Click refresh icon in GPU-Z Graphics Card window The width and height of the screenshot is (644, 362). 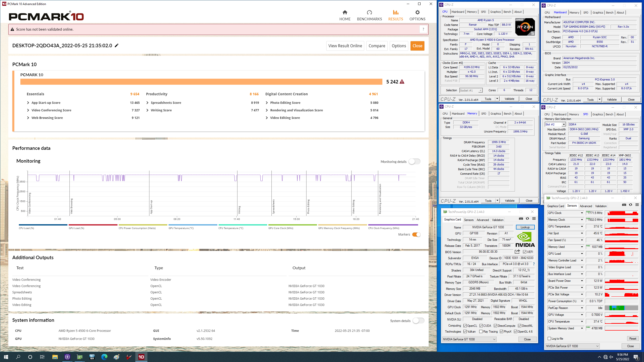(527, 218)
